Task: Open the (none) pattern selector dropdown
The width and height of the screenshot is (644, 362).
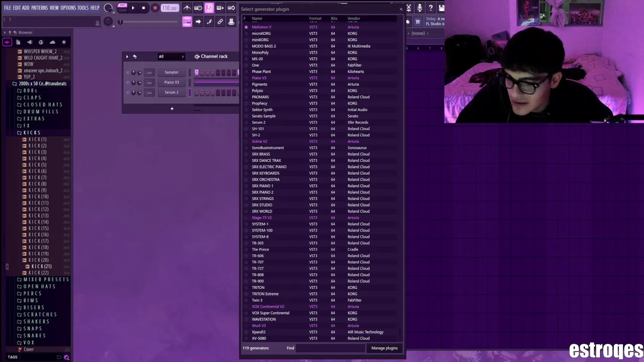Action: point(419,33)
